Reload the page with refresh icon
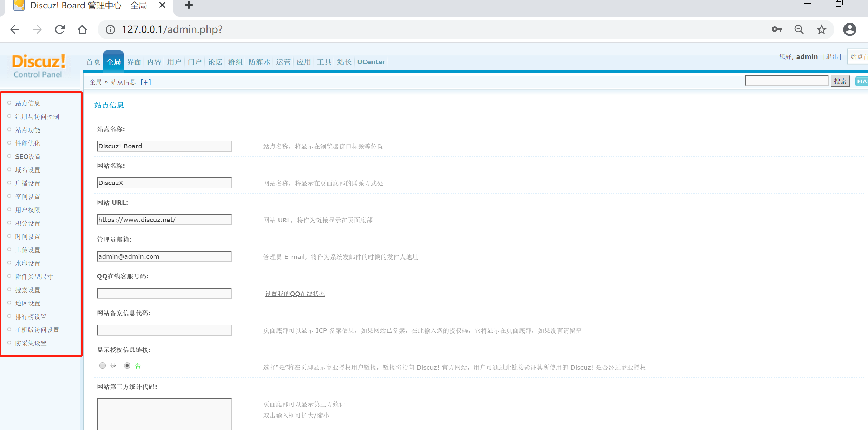868x430 pixels. pos(60,29)
